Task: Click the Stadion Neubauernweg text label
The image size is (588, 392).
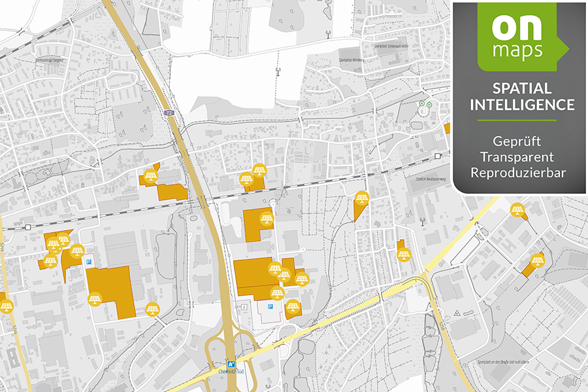Action: click(x=431, y=178)
